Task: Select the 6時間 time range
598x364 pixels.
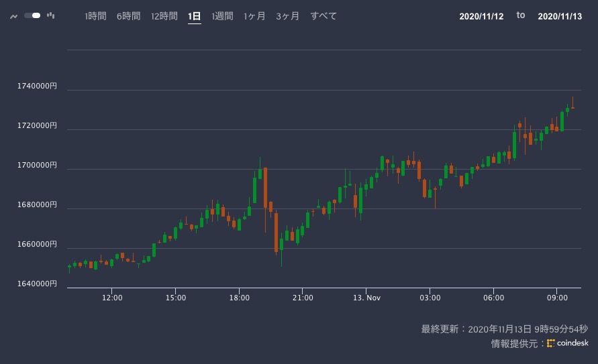Action: [128, 16]
